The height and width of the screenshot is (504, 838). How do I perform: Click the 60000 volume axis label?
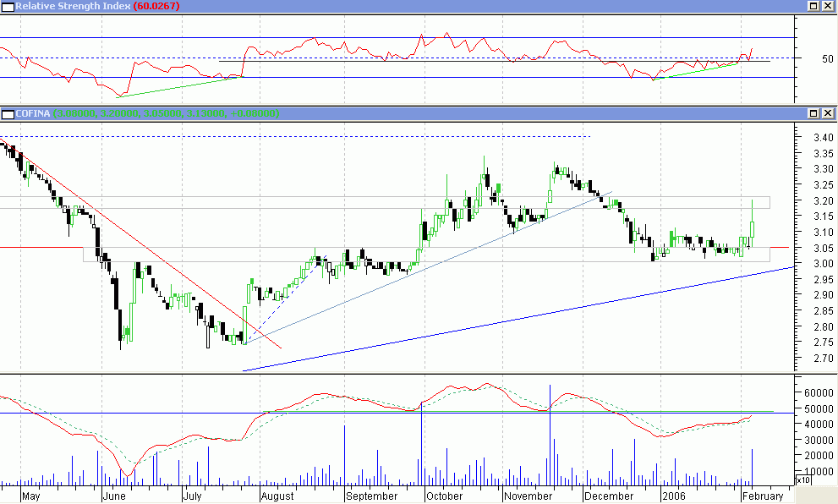[819, 393]
